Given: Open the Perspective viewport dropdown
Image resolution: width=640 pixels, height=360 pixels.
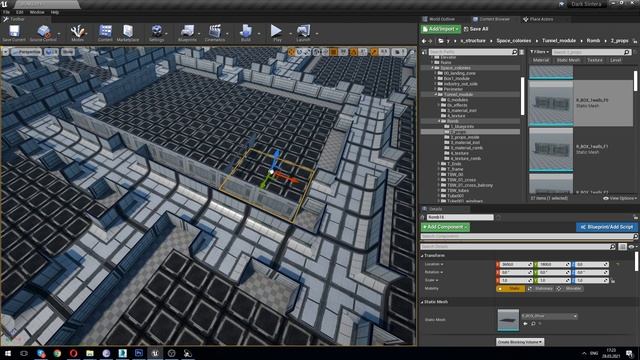Looking at the screenshot, I should [27, 52].
